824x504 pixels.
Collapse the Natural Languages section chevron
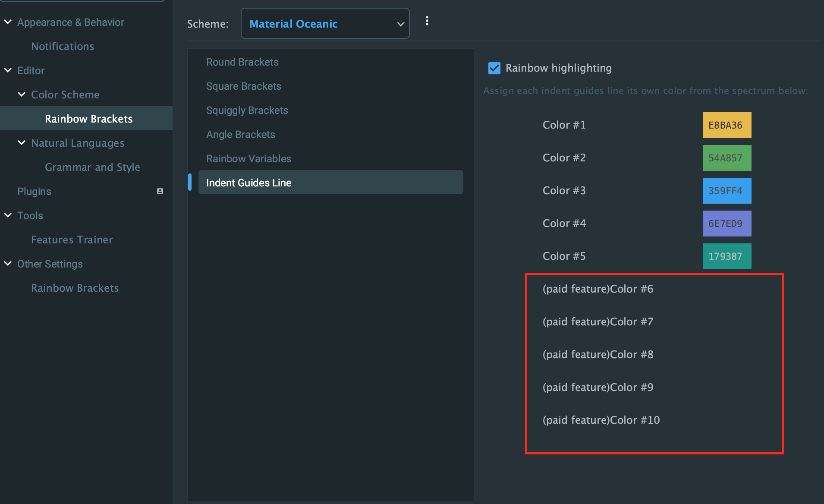[x=22, y=143]
